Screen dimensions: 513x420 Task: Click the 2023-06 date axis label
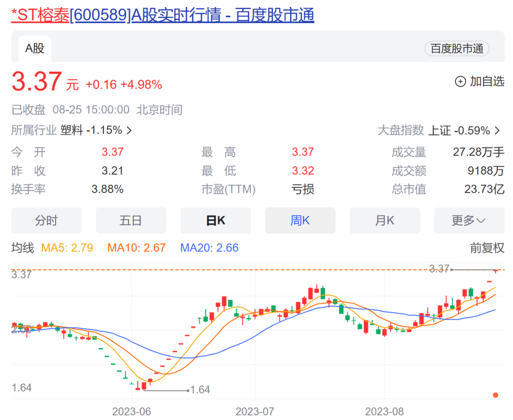[x=132, y=411]
